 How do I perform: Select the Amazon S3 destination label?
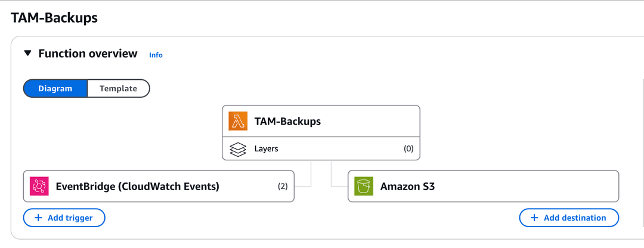(407, 187)
